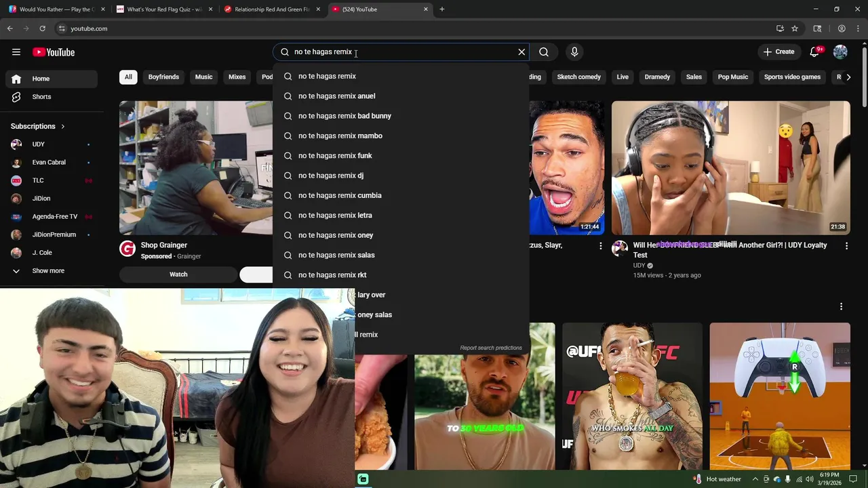Choose suggestion "no te hagas remix cumbia"
The height and width of the screenshot is (488, 868).
(401, 195)
